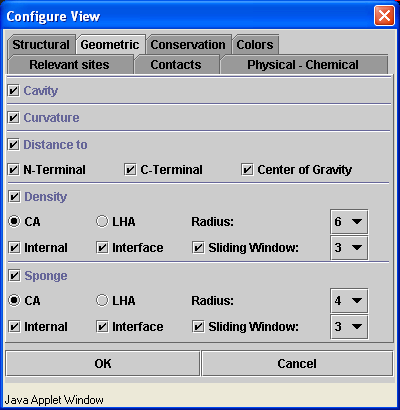Disable the Distance to checkbox
This screenshot has height=410, width=400.
coord(14,145)
